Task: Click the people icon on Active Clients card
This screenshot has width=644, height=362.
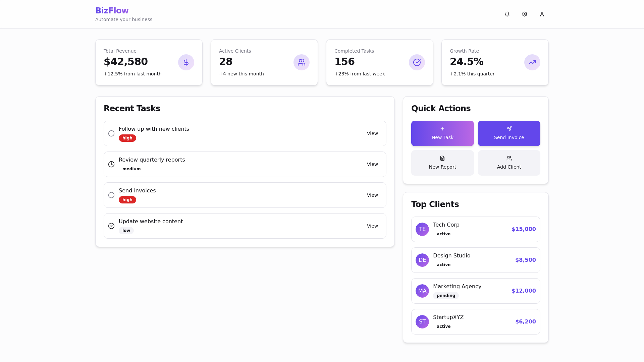Action: pos(301,62)
